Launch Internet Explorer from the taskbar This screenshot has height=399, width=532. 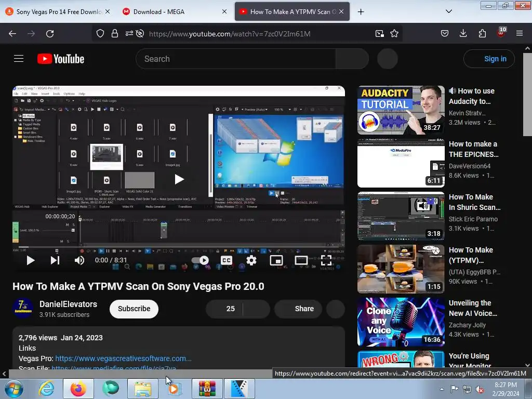[x=46, y=389]
